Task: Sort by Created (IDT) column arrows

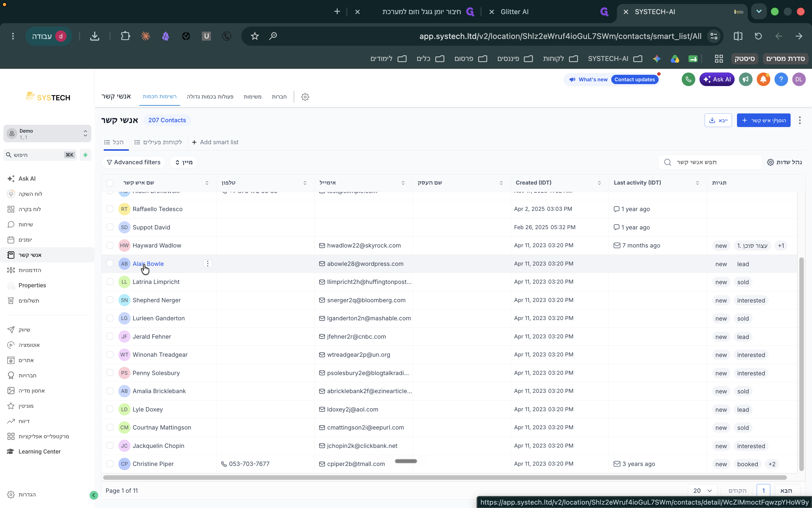Action: coord(599,183)
